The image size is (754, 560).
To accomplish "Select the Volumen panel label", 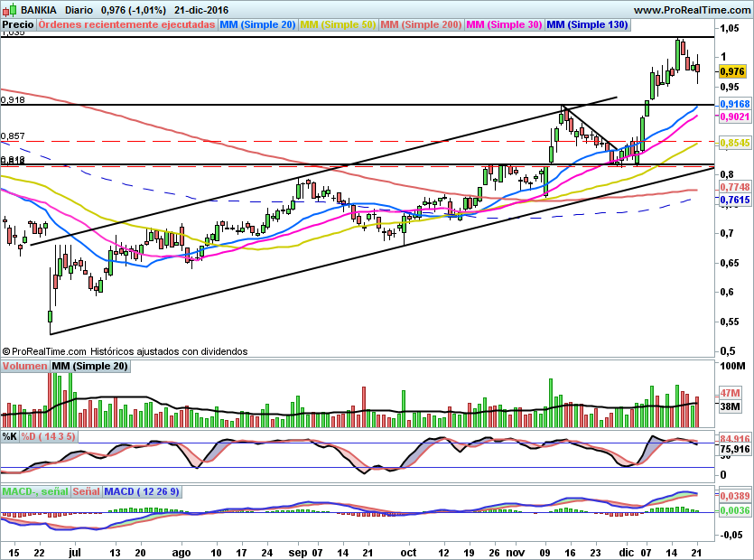I will click(24, 366).
